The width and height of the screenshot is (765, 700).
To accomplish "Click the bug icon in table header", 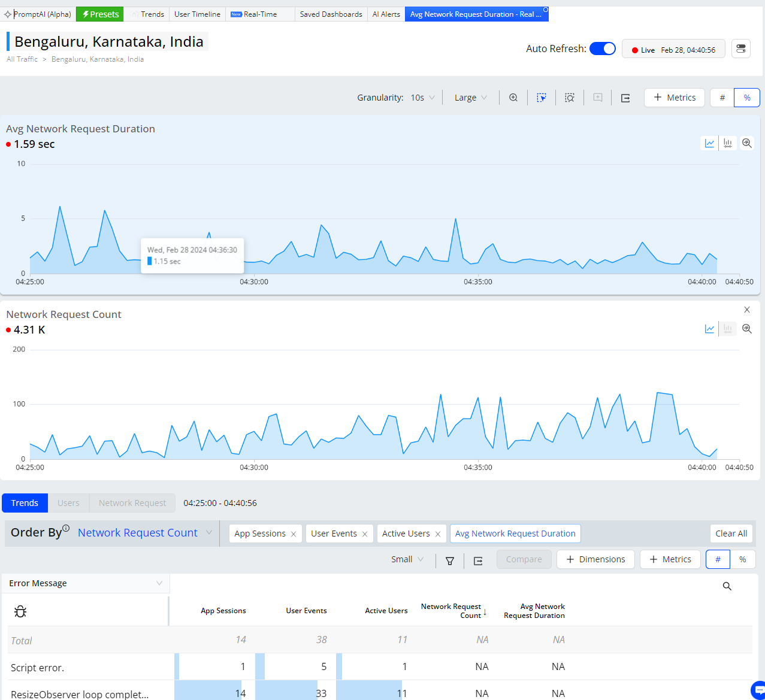I will pyautogui.click(x=20, y=611).
